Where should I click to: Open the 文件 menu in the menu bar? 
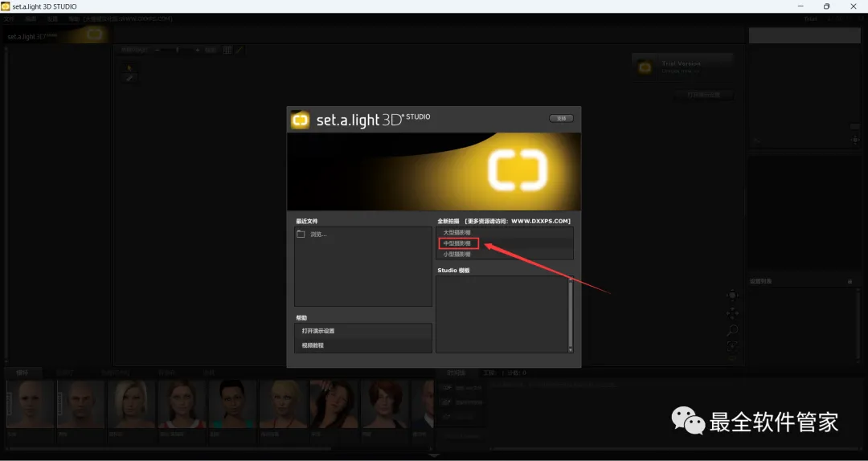(9, 18)
